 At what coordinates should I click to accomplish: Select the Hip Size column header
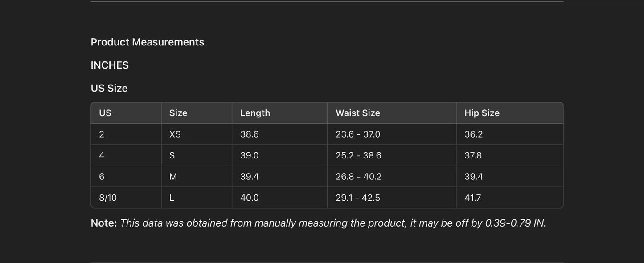(x=482, y=113)
